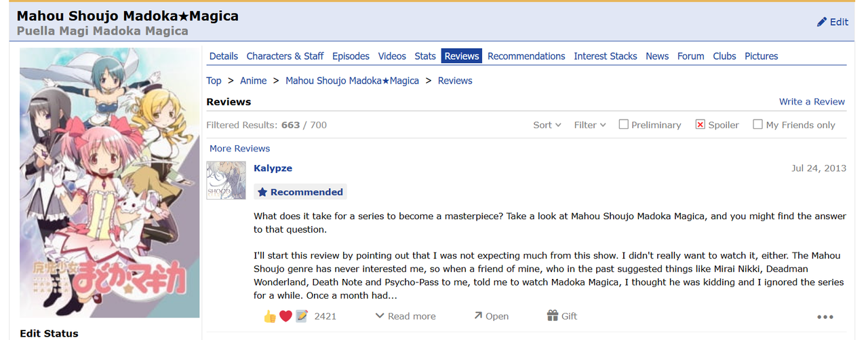Click the pencil Edit icon

coord(822,22)
